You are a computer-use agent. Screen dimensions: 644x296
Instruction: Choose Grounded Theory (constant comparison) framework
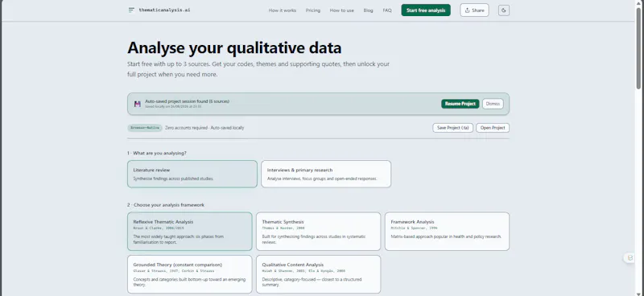pos(190,274)
